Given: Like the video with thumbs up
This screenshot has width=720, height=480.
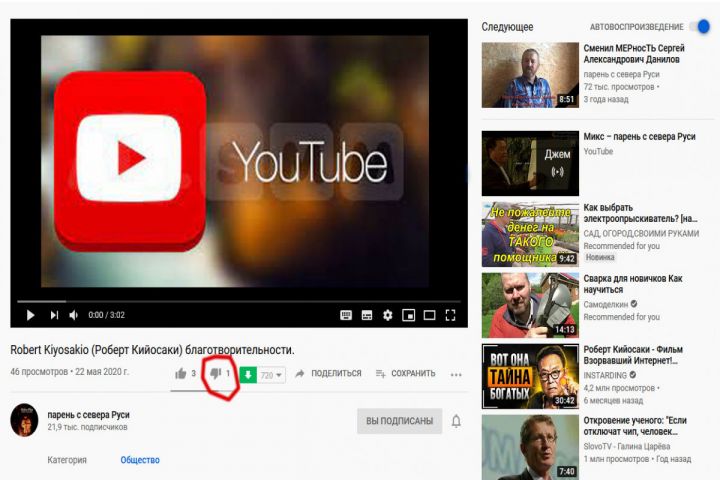Looking at the screenshot, I should pos(181,374).
